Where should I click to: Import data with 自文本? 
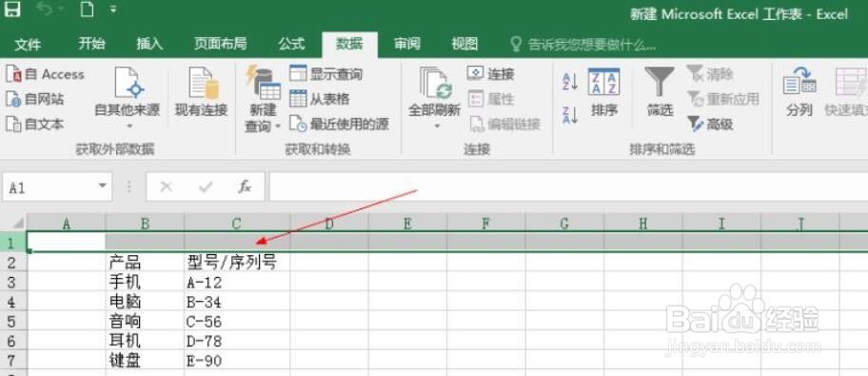[x=35, y=124]
